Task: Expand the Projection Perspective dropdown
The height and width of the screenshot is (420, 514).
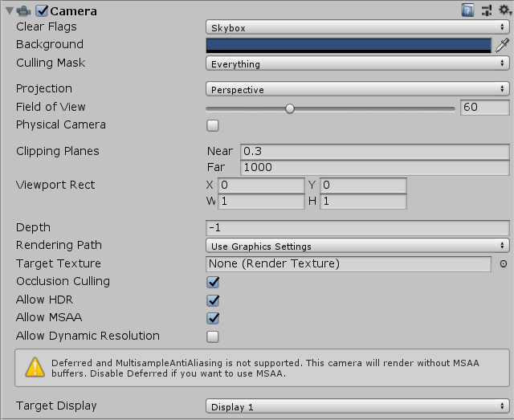Action: [x=357, y=89]
